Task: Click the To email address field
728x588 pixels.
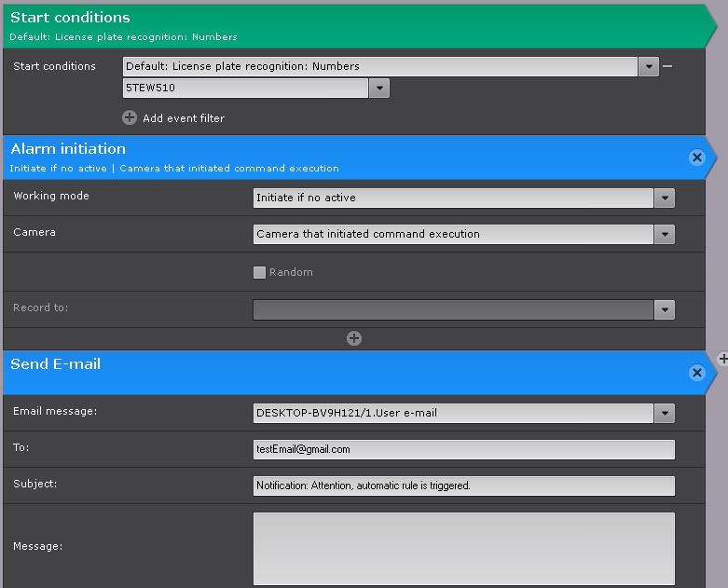Action: [x=463, y=449]
